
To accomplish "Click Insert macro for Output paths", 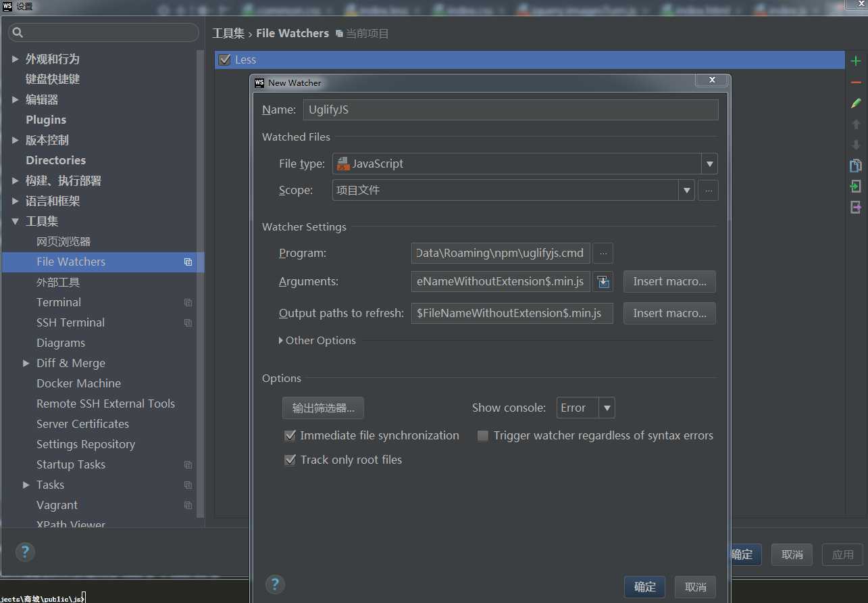I will point(669,314).
